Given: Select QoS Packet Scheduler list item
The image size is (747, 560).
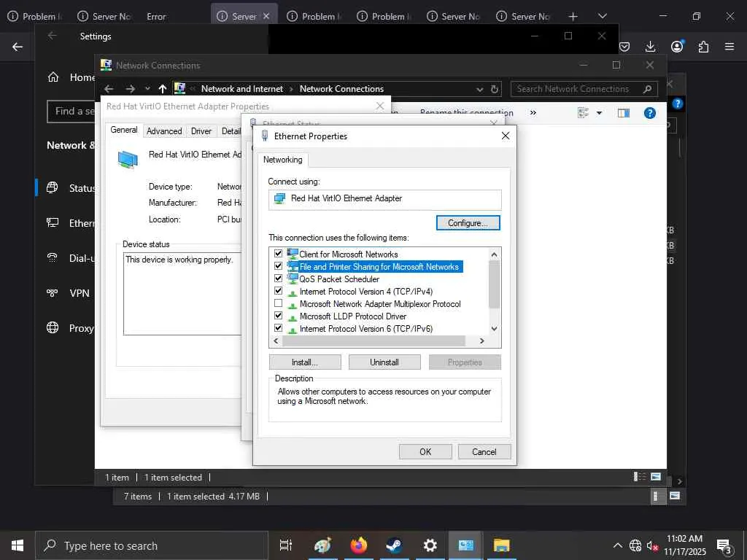Looking at the screenshot, I should pos(339,279).
